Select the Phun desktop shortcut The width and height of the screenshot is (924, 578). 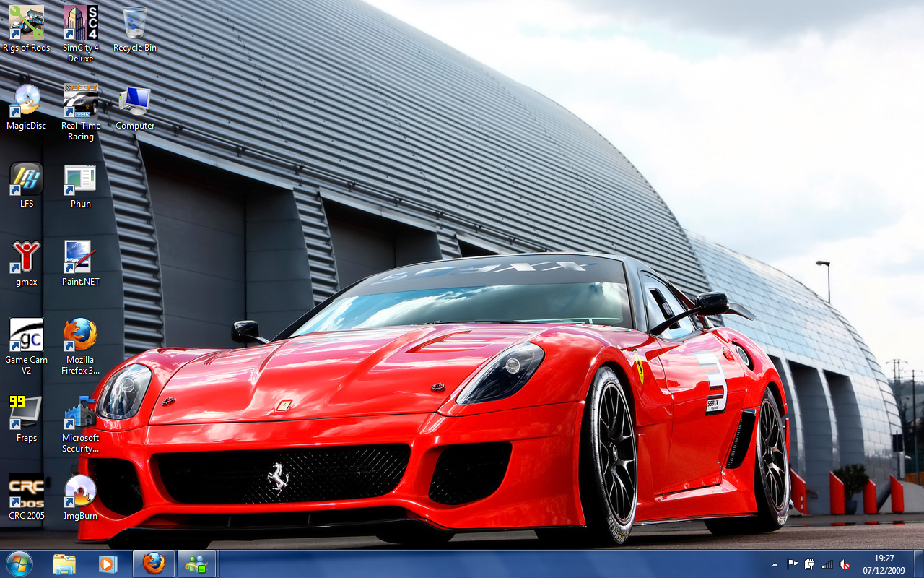click(x=81, y=185)
